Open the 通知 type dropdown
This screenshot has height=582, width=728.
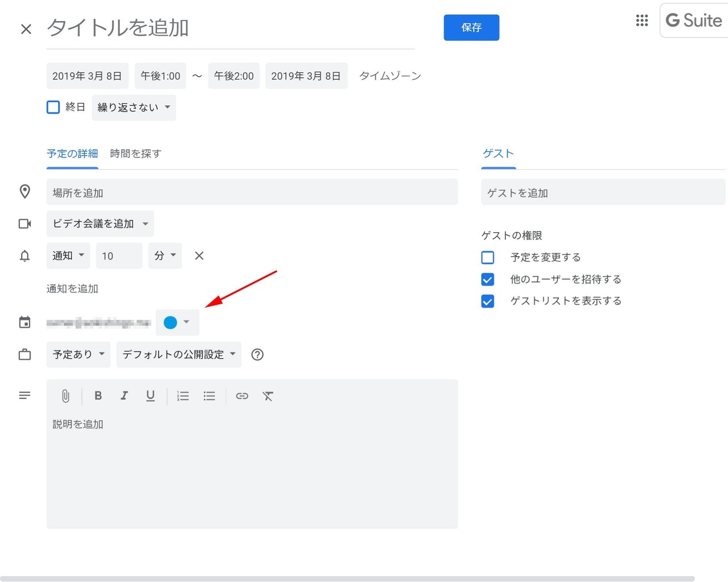click(68, 256)
